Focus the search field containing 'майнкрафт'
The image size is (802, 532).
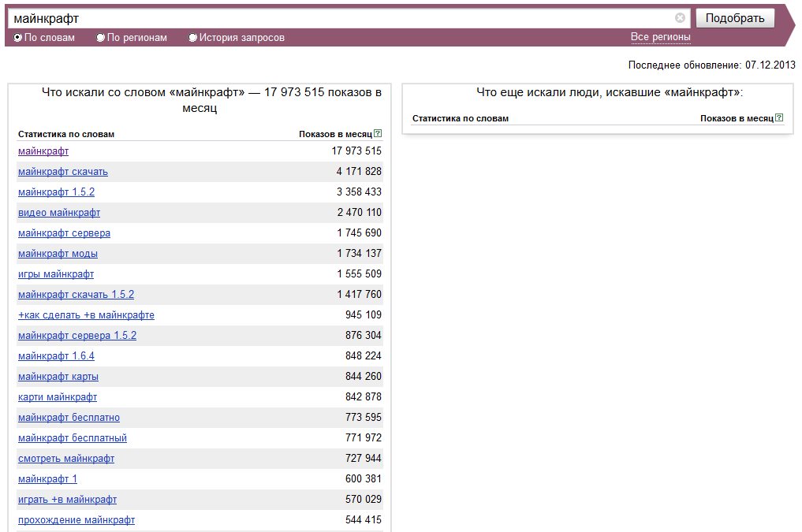pos(349,18)
